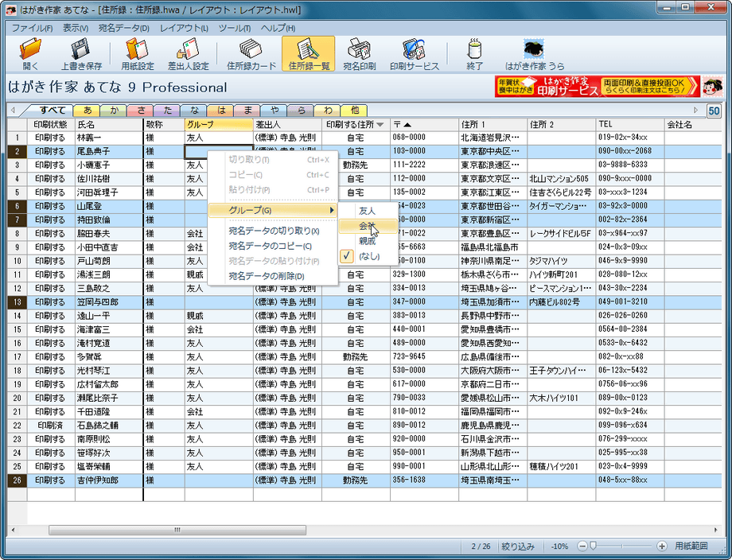Click the name cell 林義一
732x560 pixels.
click(x=109, y=138)
